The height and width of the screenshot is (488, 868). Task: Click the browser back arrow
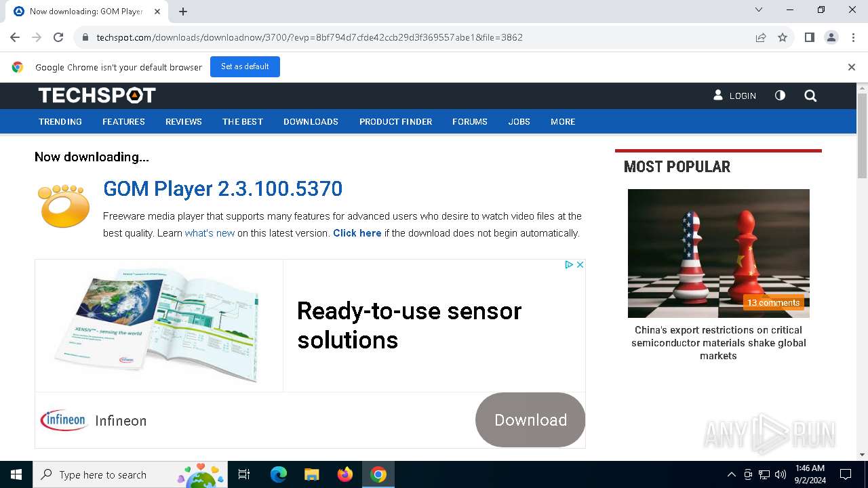(15, 37)
